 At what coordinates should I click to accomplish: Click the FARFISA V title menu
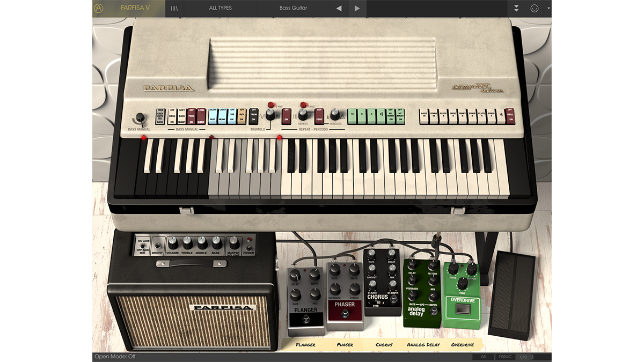(x=135, y=8)
